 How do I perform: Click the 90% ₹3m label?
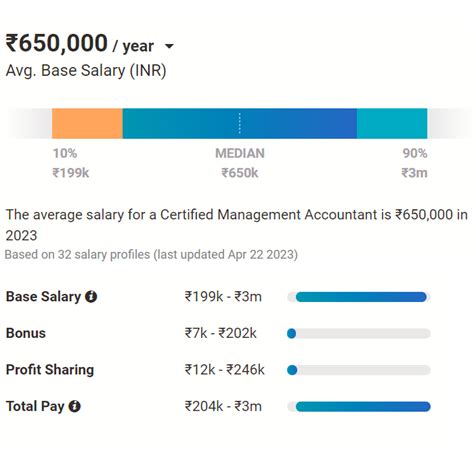point(414,163)
